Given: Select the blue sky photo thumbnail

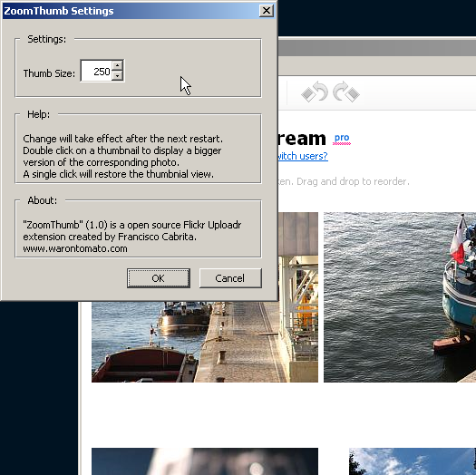Looking at the screenshot, I should (413, 461).
